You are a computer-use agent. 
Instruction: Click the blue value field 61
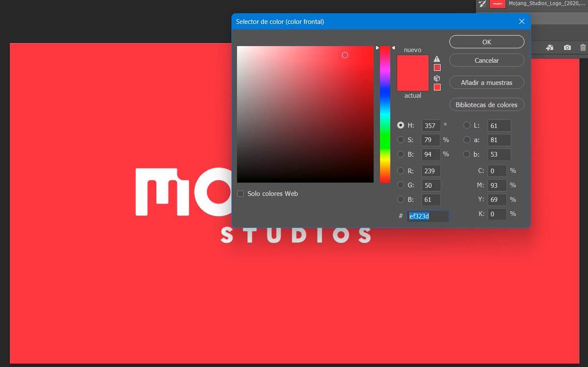(431, 199)
